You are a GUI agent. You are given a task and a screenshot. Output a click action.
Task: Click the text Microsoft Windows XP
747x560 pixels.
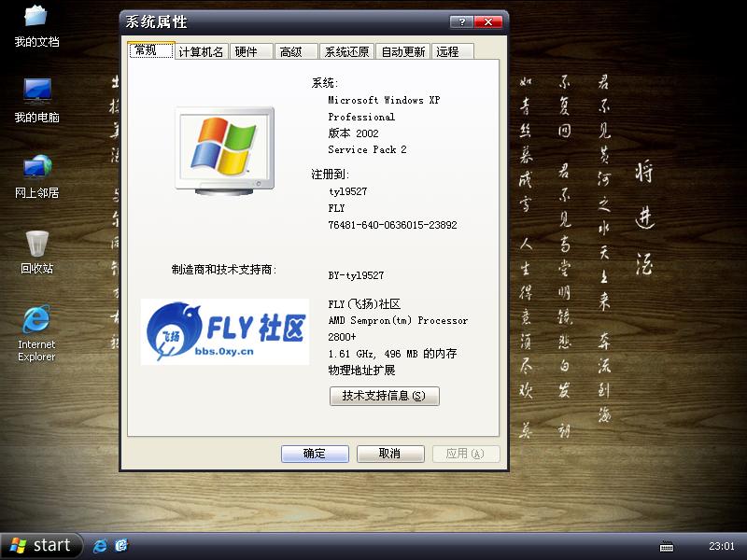384,100
